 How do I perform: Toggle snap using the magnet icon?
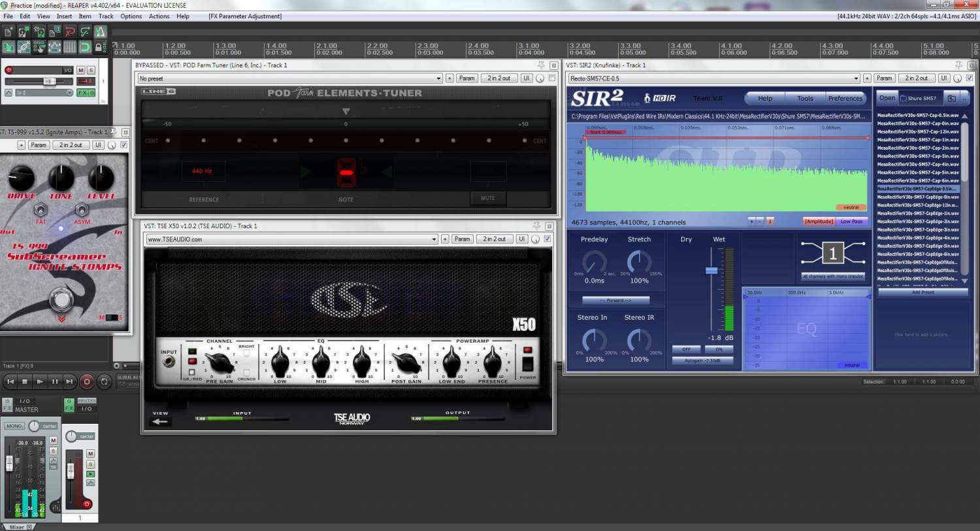(86, 47)
